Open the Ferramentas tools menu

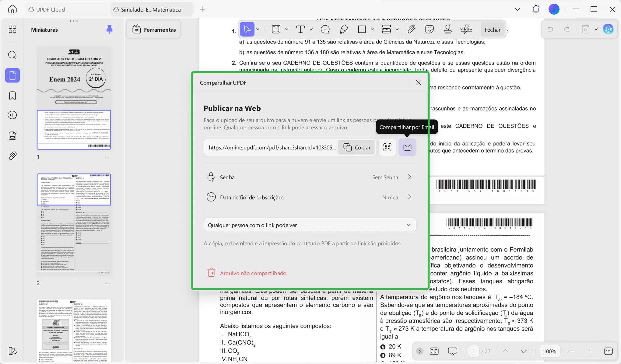click(x=154, y=30)
